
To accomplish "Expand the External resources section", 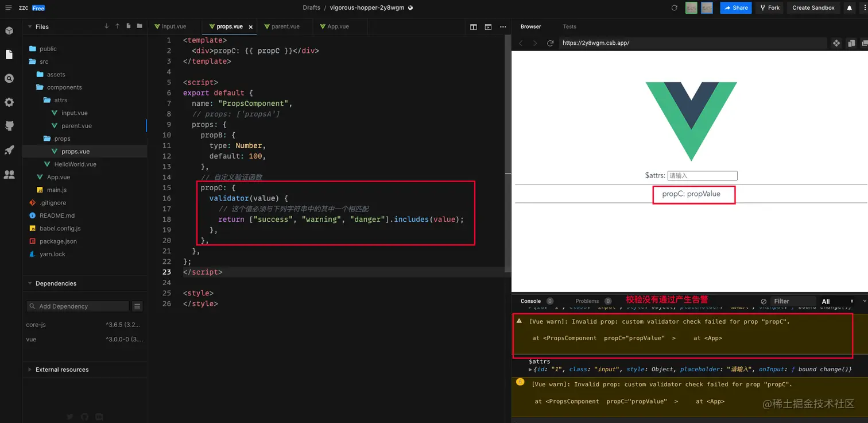I will 30,370.
